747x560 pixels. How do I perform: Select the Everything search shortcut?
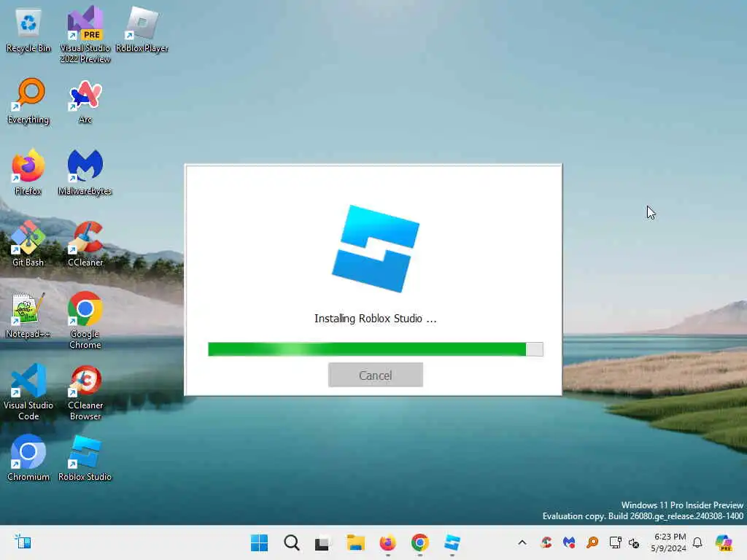[28, 101]
